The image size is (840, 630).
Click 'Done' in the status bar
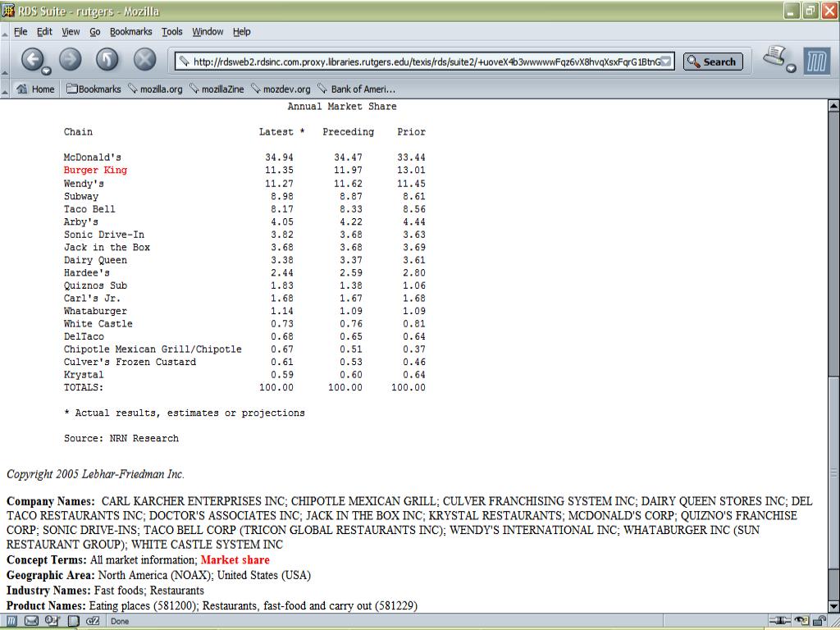[x=120, y=622]
